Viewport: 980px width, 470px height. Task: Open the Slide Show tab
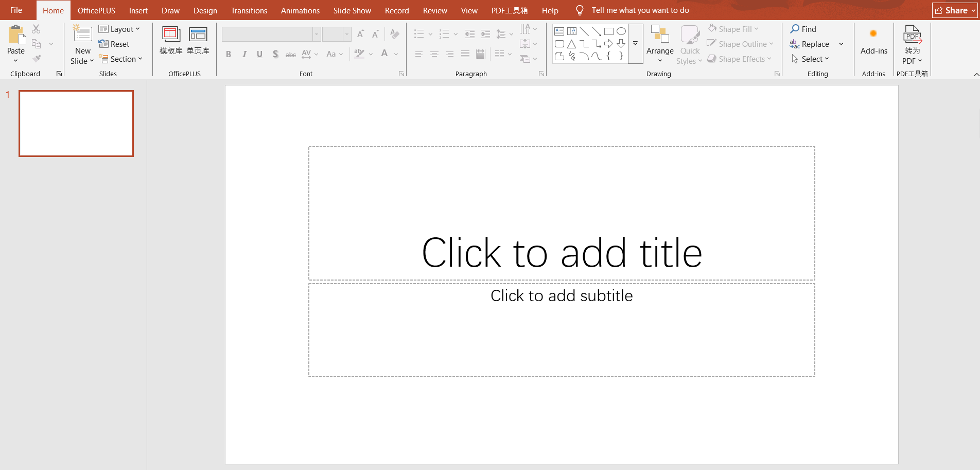(352, 10)
